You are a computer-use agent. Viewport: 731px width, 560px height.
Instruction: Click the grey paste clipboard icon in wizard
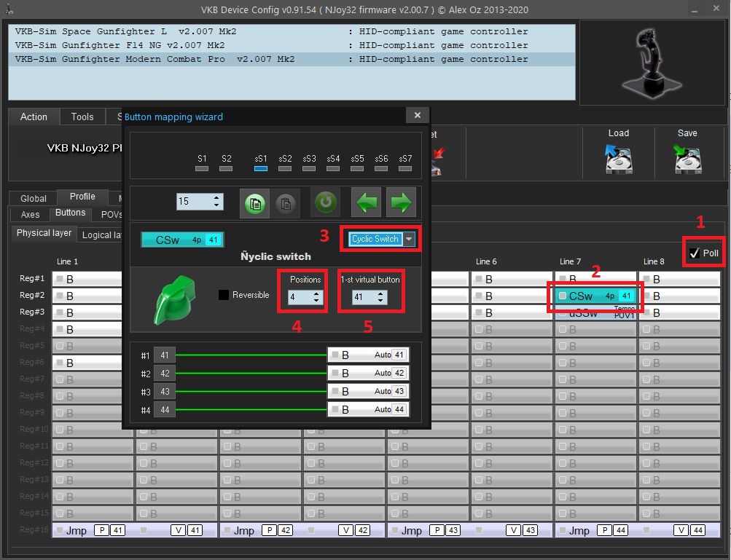(285, 203)
